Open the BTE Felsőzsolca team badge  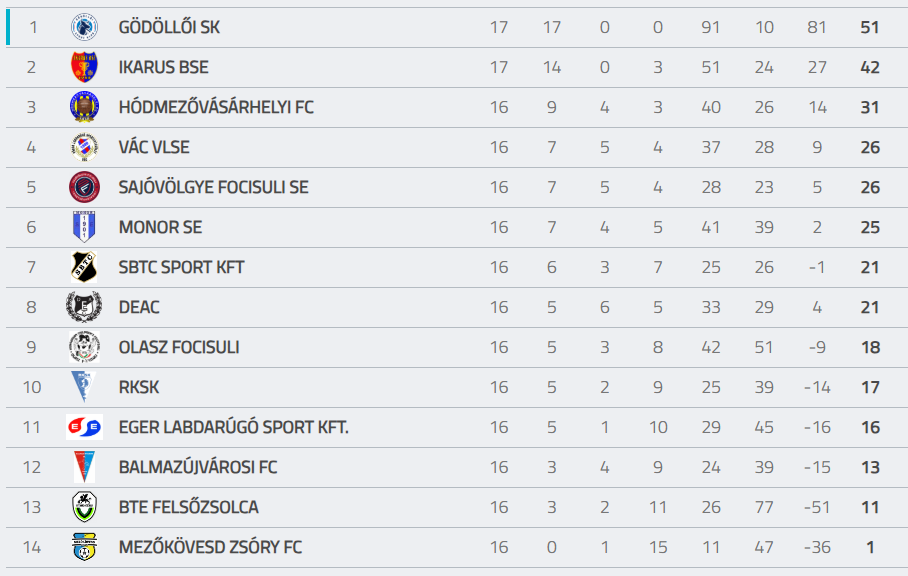point(84,507)
